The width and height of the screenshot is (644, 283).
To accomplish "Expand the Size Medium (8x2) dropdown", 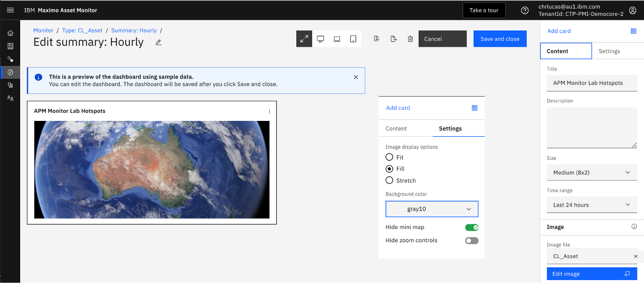I will 592,172.
